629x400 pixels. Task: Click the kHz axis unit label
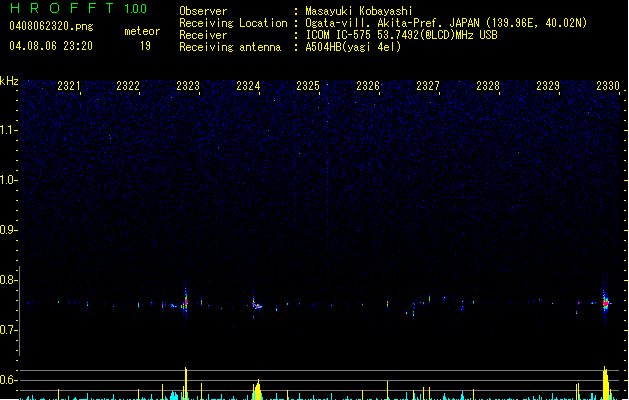point(9,81)
